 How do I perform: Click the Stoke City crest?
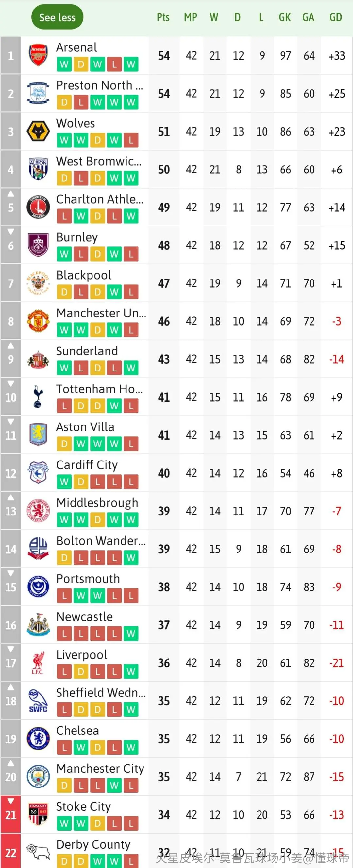click(x=38, y=814)
